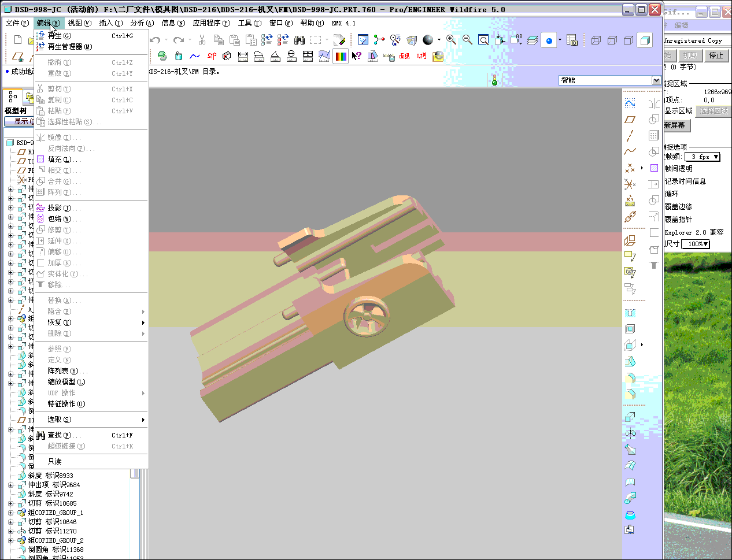Click the new file toolbar icon
732x560 pixels.
[x=18, y=40]
